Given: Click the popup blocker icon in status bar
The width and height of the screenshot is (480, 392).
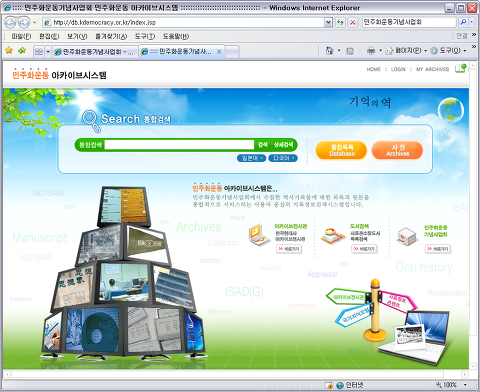Looking at the screenshot, I should point(329,385).
